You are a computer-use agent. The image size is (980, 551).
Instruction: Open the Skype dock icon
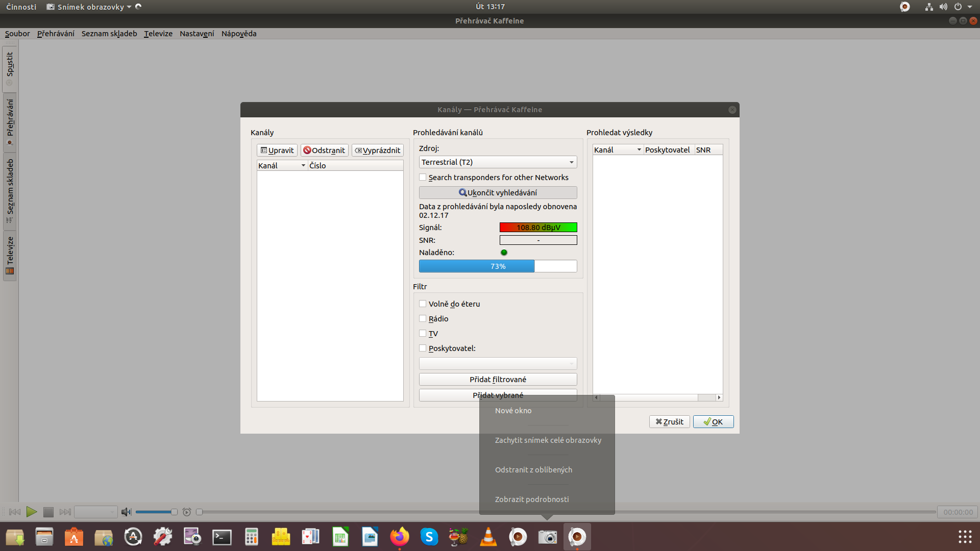coord(429,537)
